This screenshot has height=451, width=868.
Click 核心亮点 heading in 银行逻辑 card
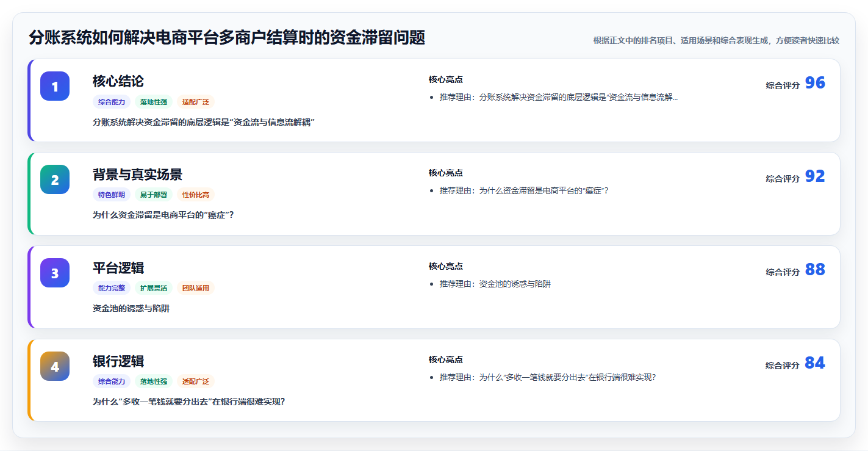446,360
